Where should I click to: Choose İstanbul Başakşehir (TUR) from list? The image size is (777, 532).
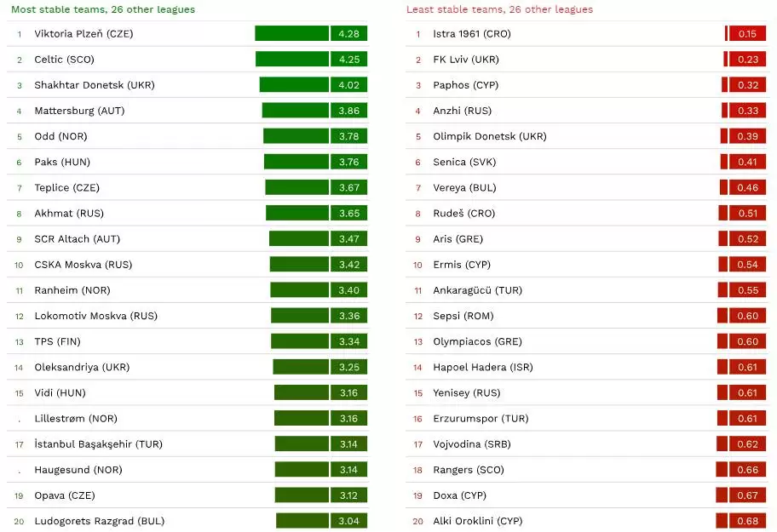[98, 444]
